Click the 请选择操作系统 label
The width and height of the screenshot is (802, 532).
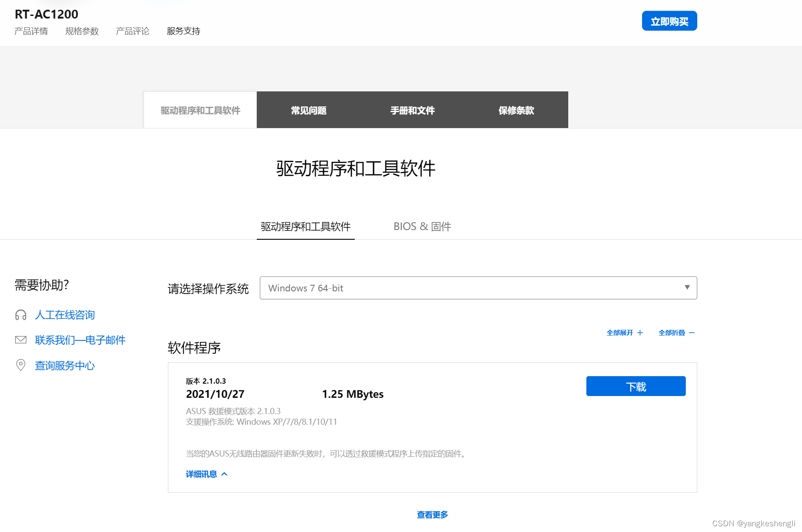208,289
